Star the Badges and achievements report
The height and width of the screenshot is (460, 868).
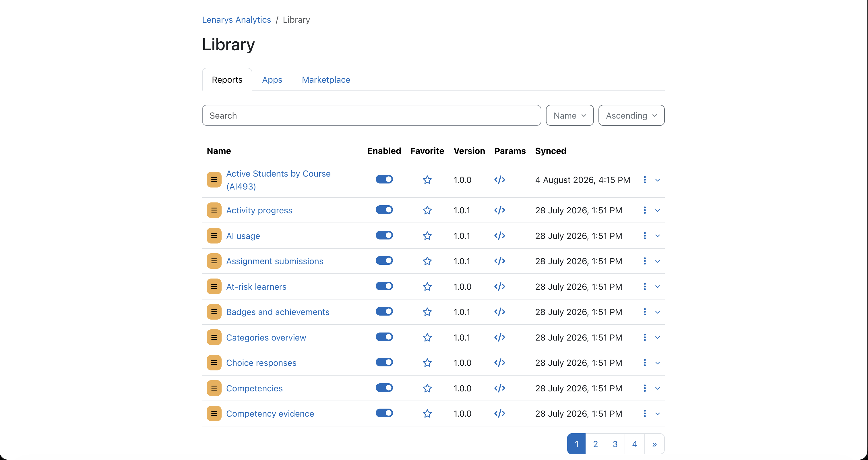coord(427,312)
